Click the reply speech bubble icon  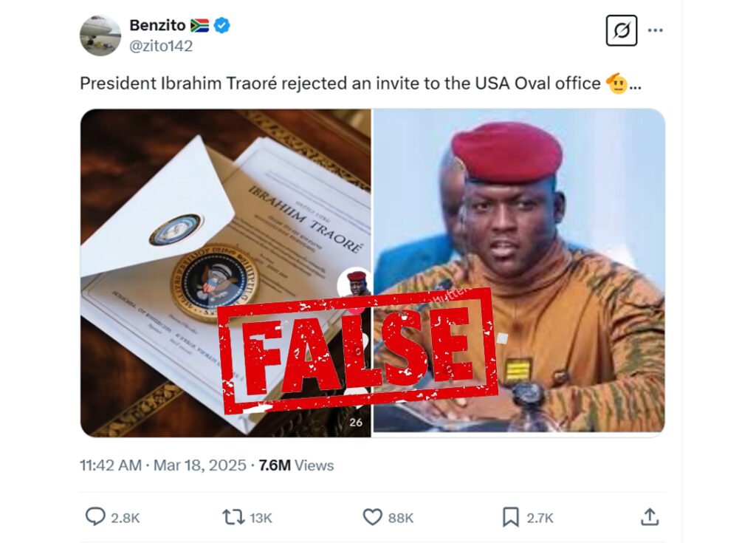coord(95,517)
